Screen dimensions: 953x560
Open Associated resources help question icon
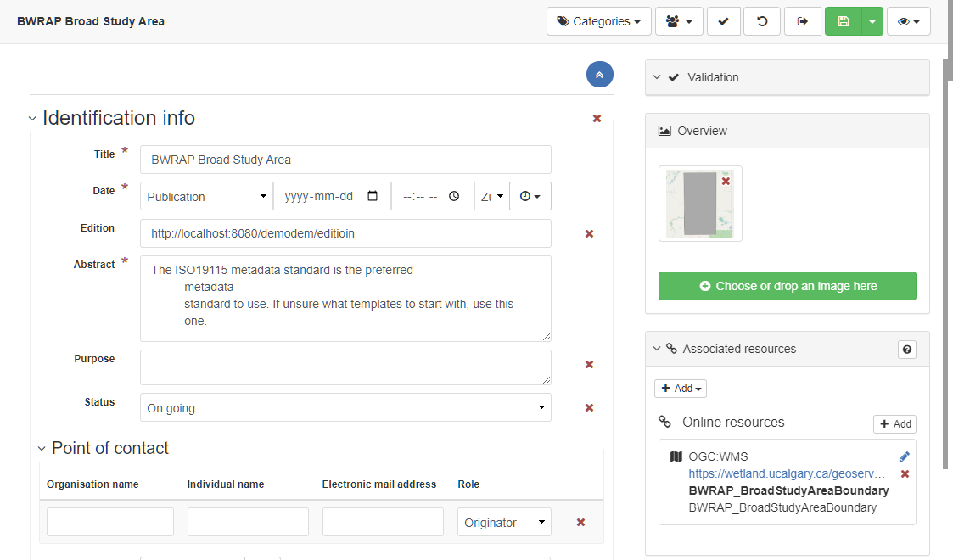point(907,350)
